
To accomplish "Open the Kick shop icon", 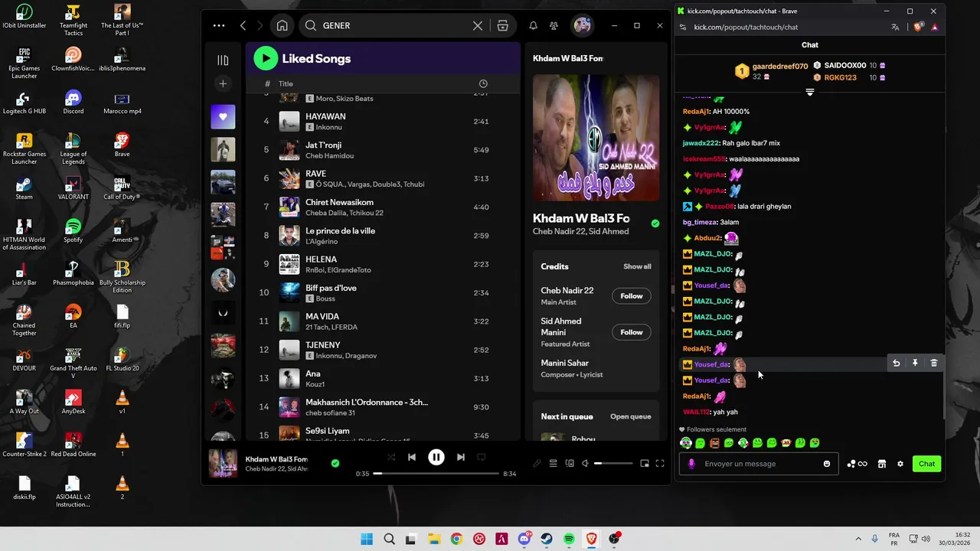I will [x=881, y=464].
